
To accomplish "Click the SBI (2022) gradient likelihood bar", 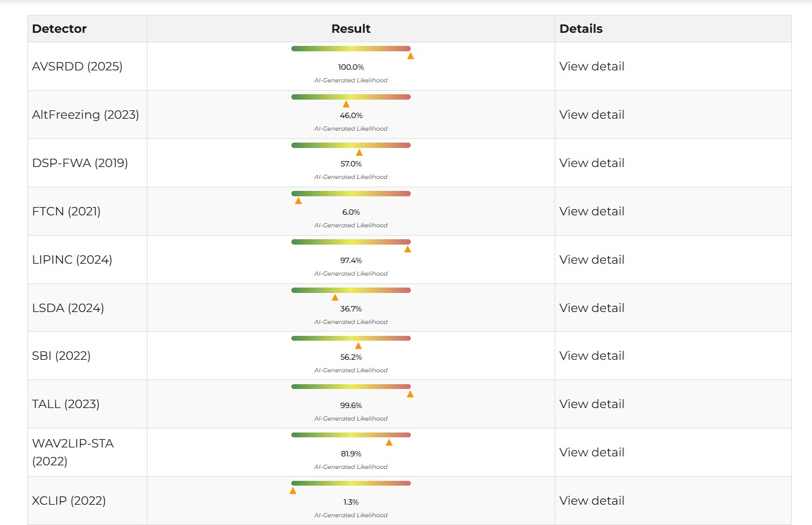I will [x=351, y=338].
